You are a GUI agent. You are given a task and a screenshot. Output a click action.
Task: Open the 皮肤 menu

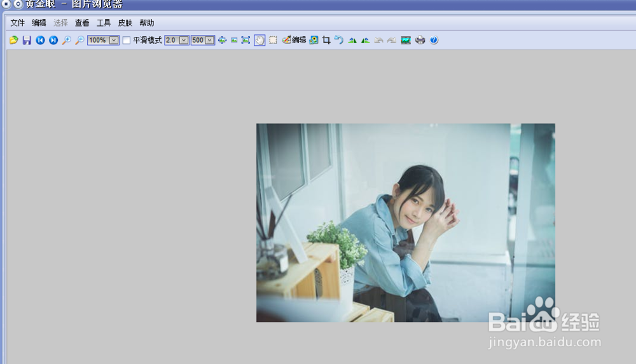125,23
